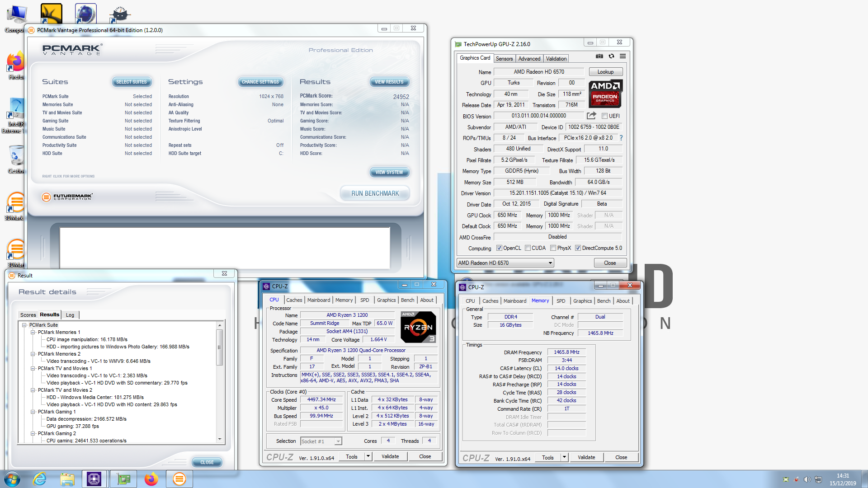Open the Socket #1 selection dropdown in CPU-Z

(321, 441)
